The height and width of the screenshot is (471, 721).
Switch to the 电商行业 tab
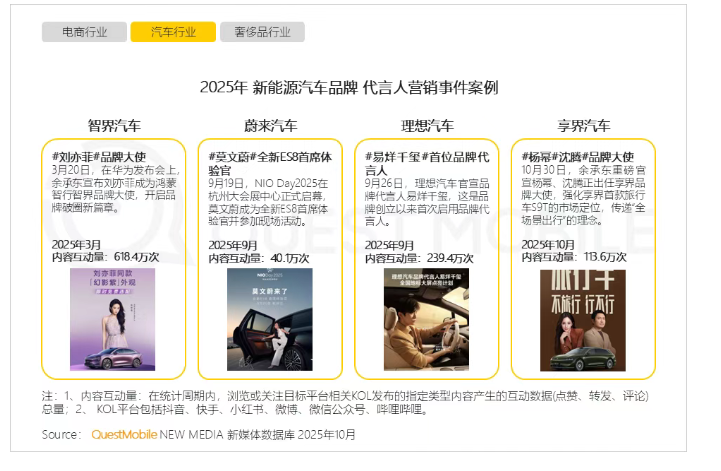click(84, 32)
